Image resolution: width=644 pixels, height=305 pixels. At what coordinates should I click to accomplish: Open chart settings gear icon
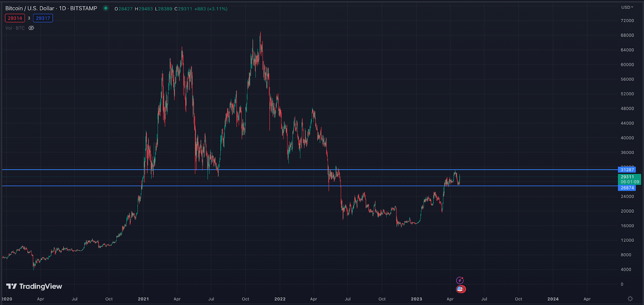(x=630, y=299)
